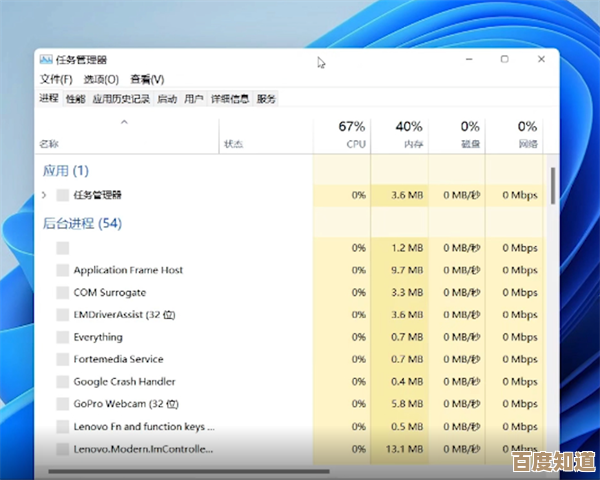Switch to the 进程 tab
The image size is (600, 480).
[49, 98]
